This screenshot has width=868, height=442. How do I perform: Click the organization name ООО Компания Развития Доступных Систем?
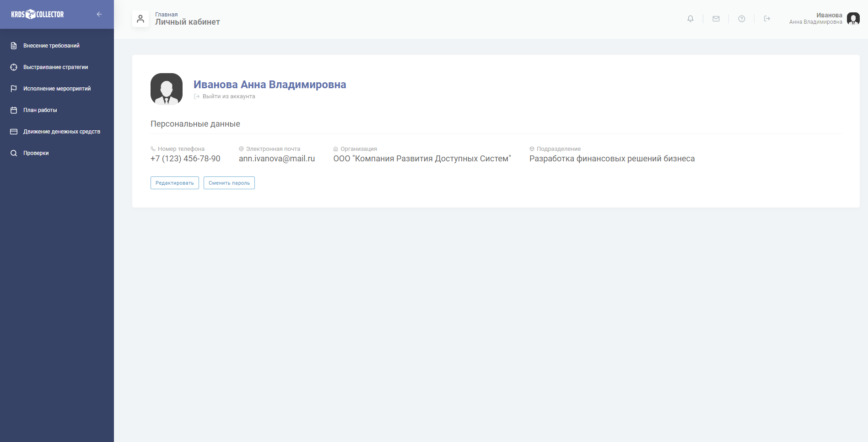click(x=422, y=159)
